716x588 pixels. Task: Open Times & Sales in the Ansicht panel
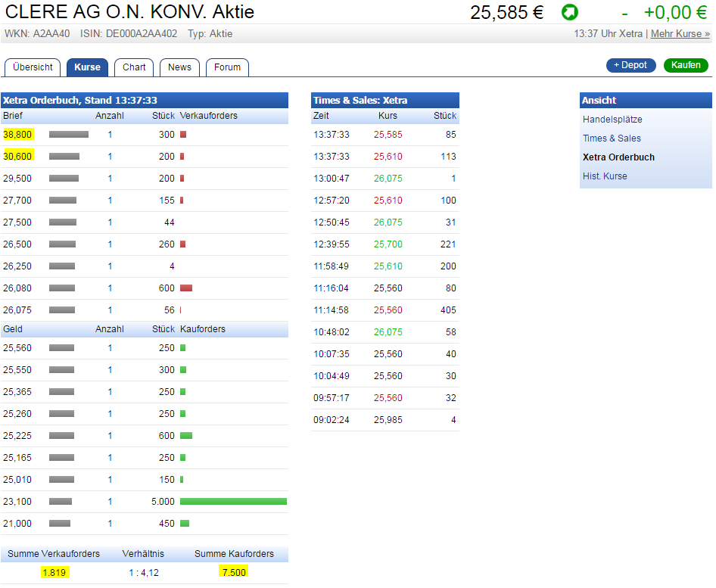tap(612, 138)
